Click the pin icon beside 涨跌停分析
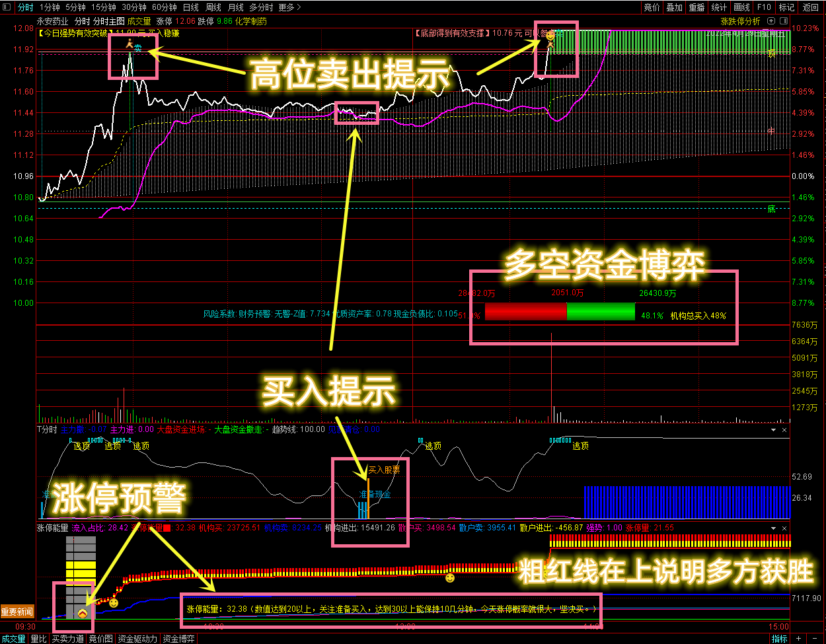Screen dimensions: 826x644 tap(770, 20)
